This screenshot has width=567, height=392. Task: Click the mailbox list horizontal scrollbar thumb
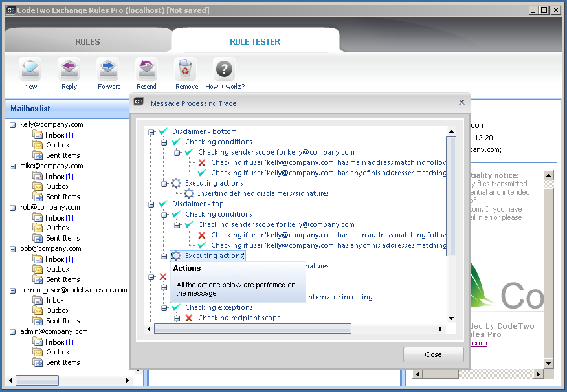38,380
